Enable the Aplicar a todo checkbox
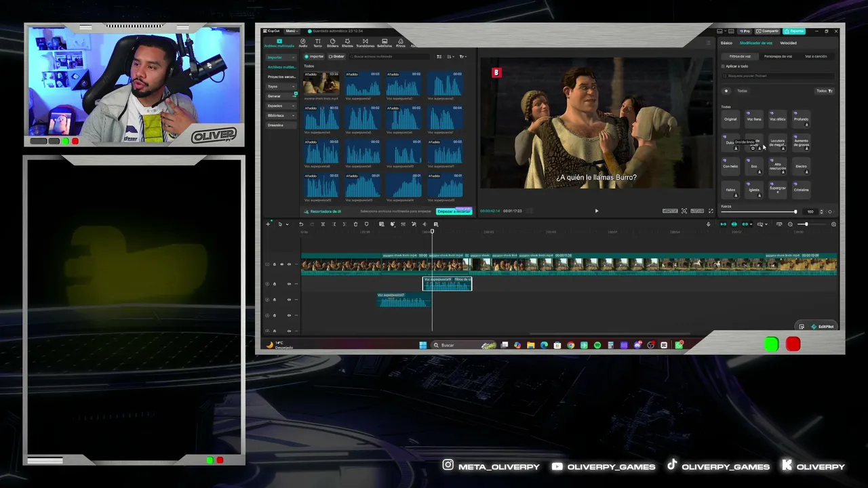 pos(724,66)
